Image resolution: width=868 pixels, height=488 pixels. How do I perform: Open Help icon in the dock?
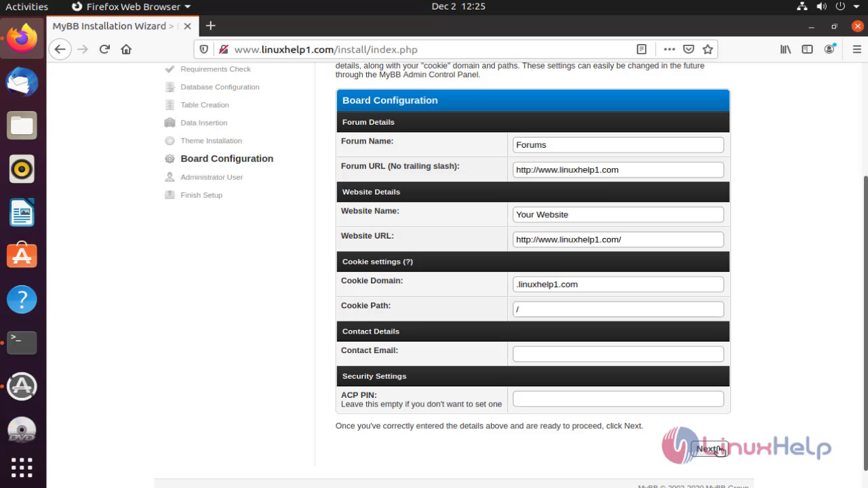coord(22,299)
